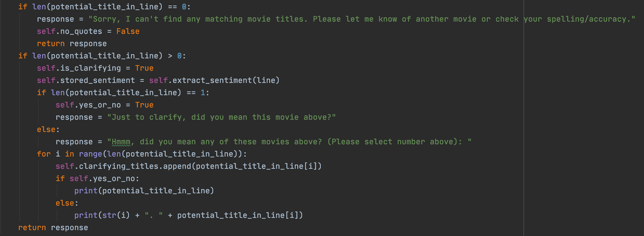This screenshot has width=644, height=236.
Task: Click the 'if len(...) == 1:' condition
Action: pos(123,93)
